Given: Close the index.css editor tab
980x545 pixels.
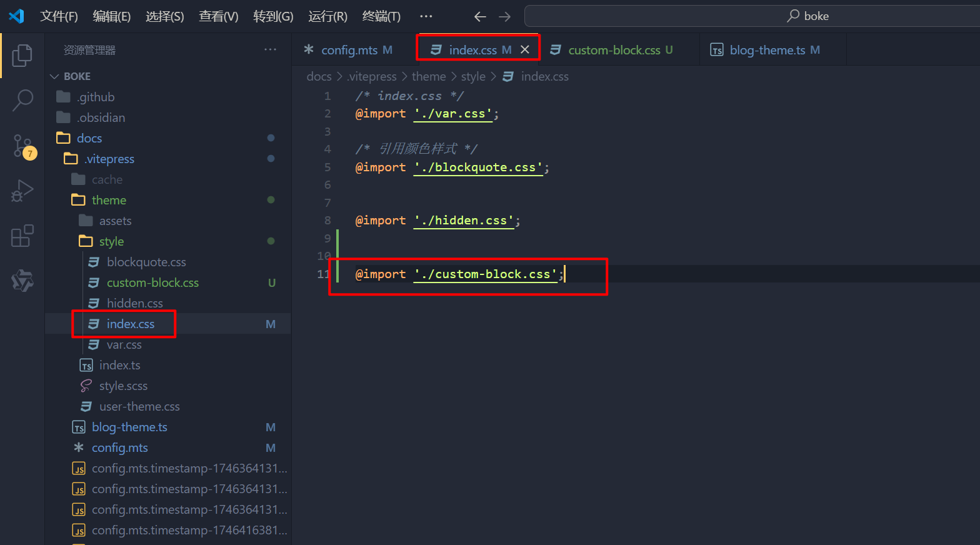Looking at the screenshot, I should pos(525,50).
